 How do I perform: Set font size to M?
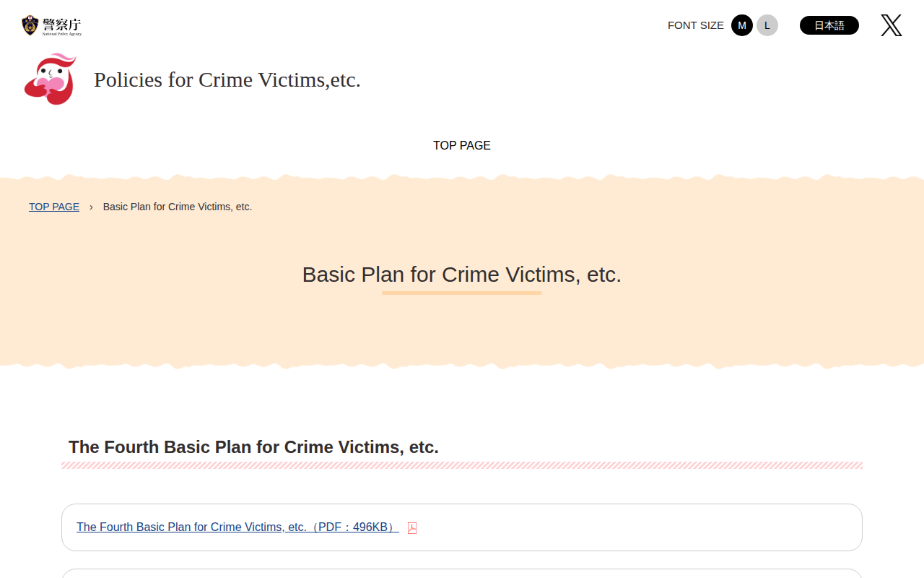point(741,25)
